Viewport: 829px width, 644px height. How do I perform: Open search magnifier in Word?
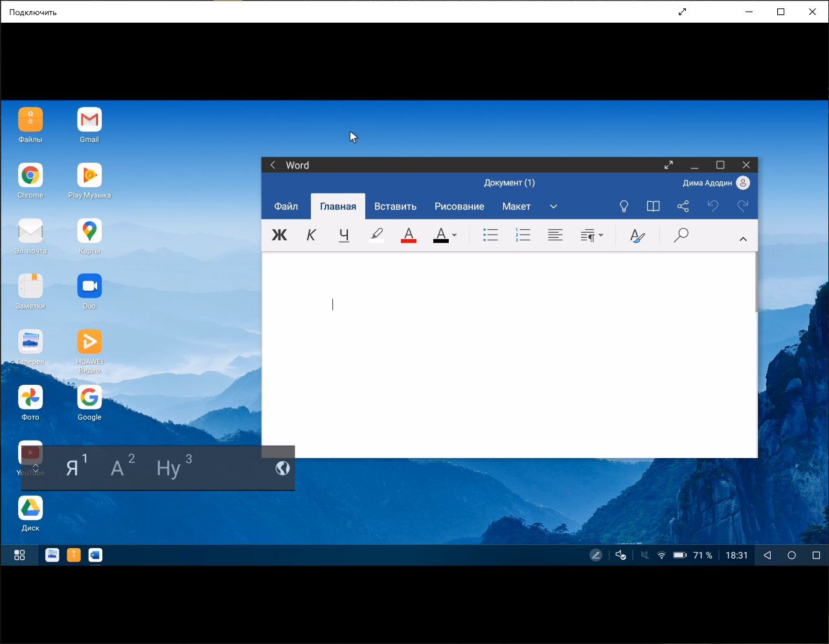click(x=681, y=235)
